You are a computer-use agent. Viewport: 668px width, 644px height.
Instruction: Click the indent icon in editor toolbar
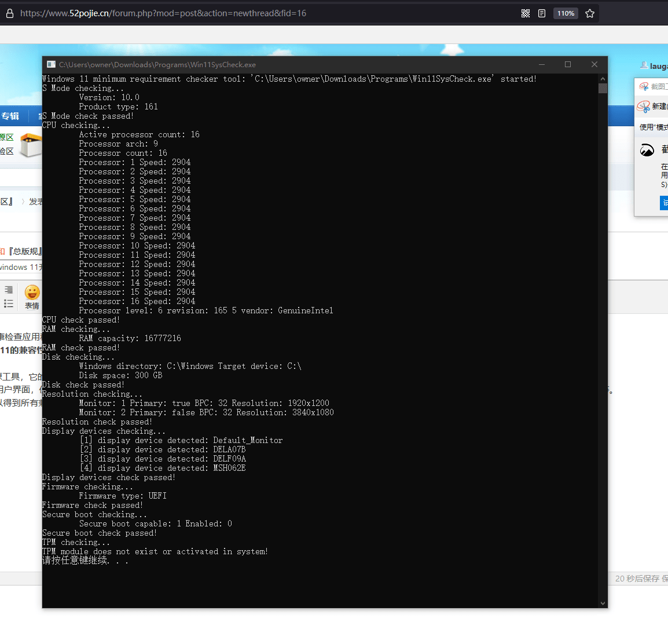coord(9,290)
